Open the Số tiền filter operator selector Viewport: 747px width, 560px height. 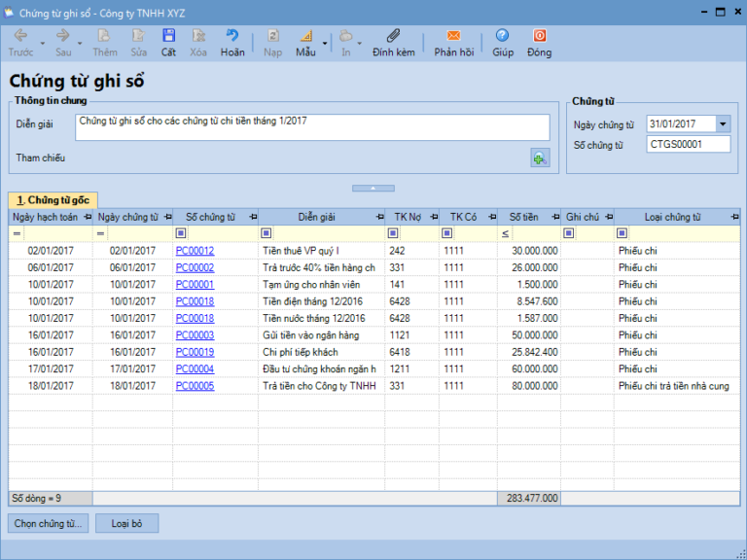pos(505,233)
